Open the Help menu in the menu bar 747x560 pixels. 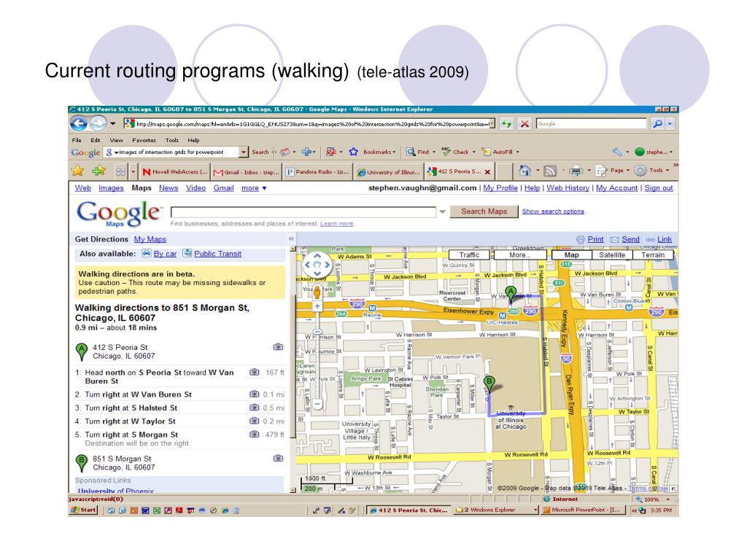pyautogui.click(x=193, y=140)
